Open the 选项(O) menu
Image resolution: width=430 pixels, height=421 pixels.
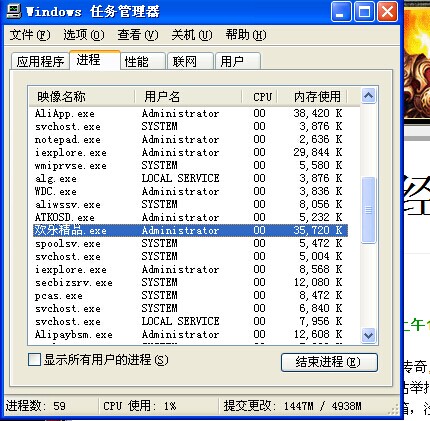tap(84, 35)
